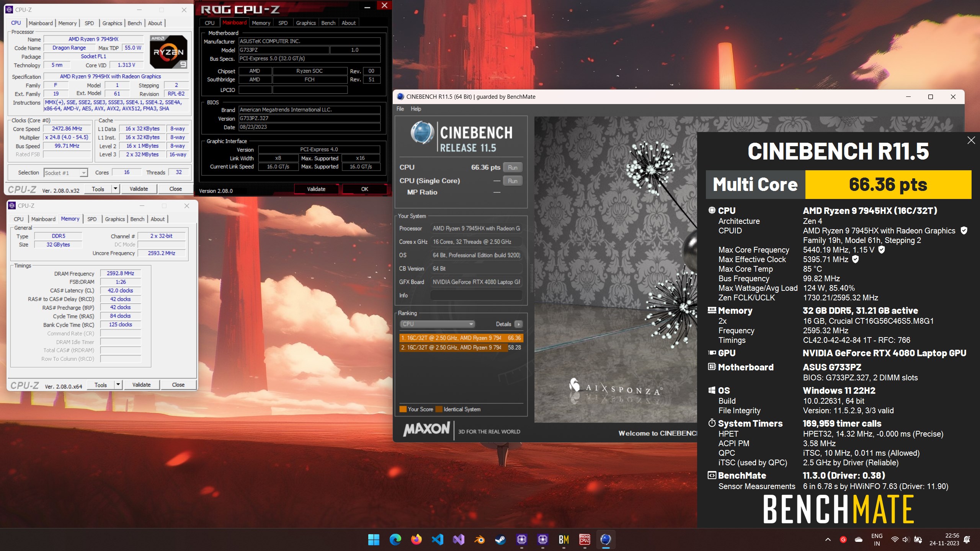Close the BenchMate result overlay panel
The height and width of the screenshot is (551, 980).
971,140
